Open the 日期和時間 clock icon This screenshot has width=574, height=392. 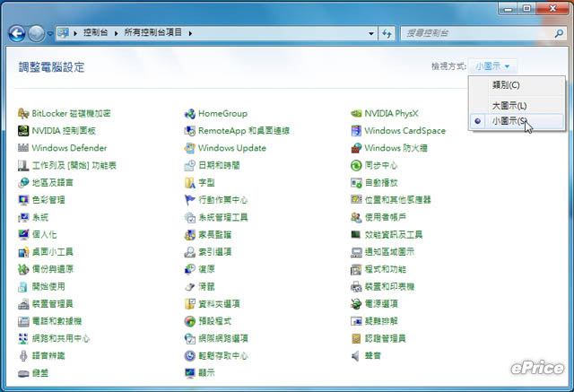pyautogui.click(x=189, y=165)
